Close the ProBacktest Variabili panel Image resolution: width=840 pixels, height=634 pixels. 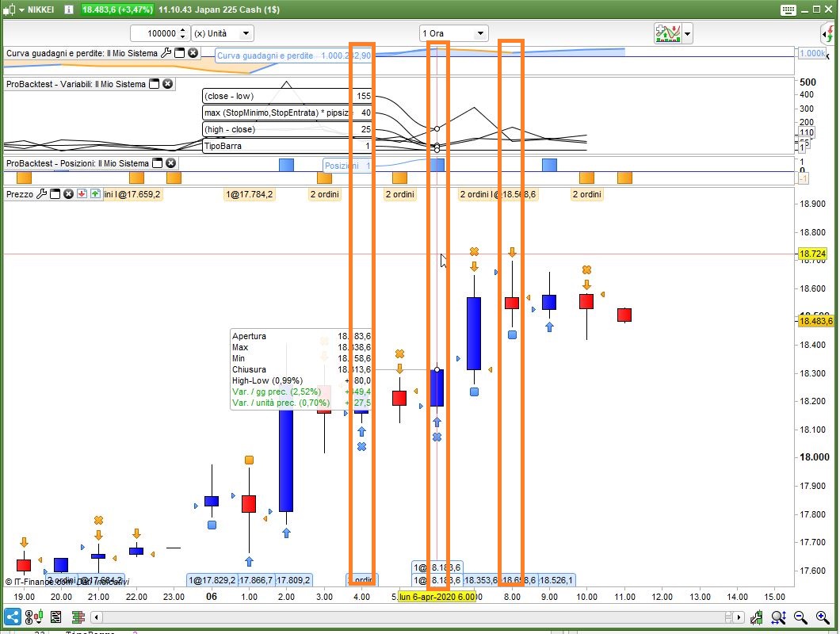(168, 84)
